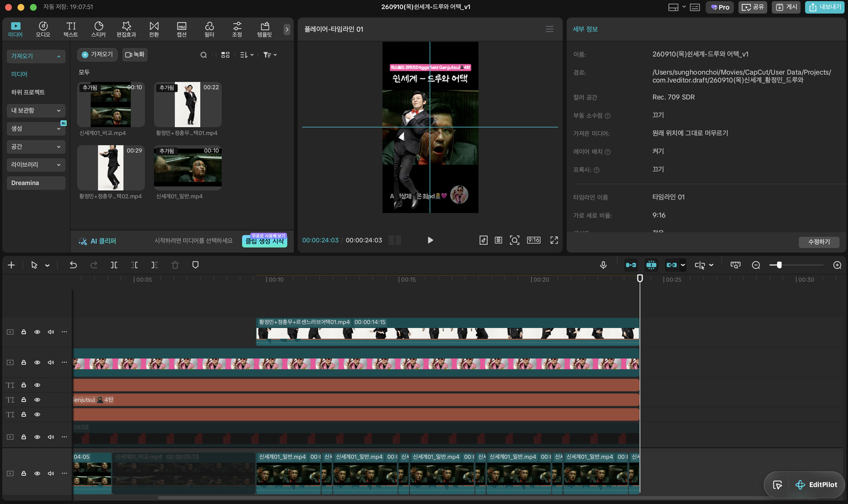Toggle auto snapping icon in timeline toolbar

(651, 265)
